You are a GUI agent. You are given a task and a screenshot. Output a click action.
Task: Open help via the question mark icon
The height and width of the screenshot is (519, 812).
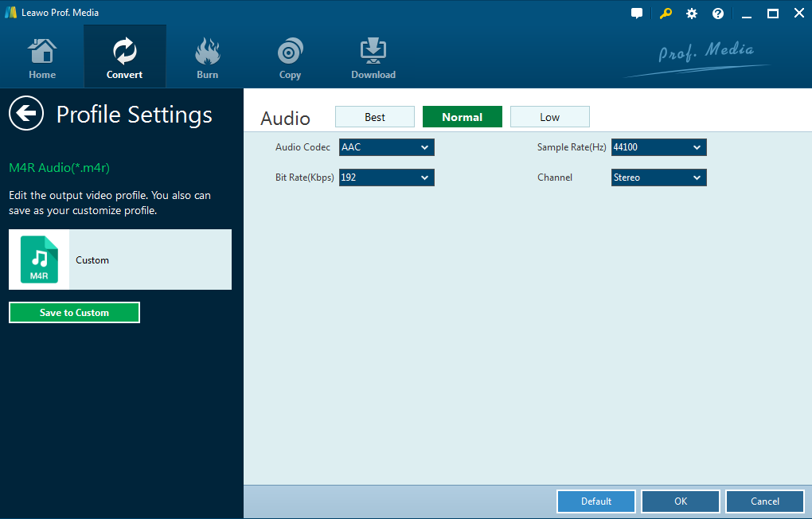(717, 14)
